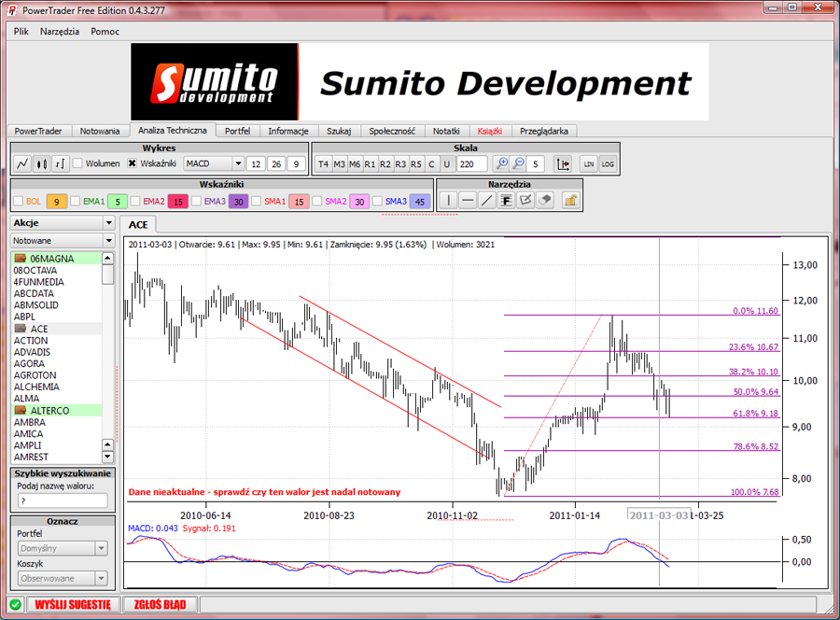The image size is (840, 620).
Task: Set time range to R5
Action: pyautogui.click(x=416, y=164)
